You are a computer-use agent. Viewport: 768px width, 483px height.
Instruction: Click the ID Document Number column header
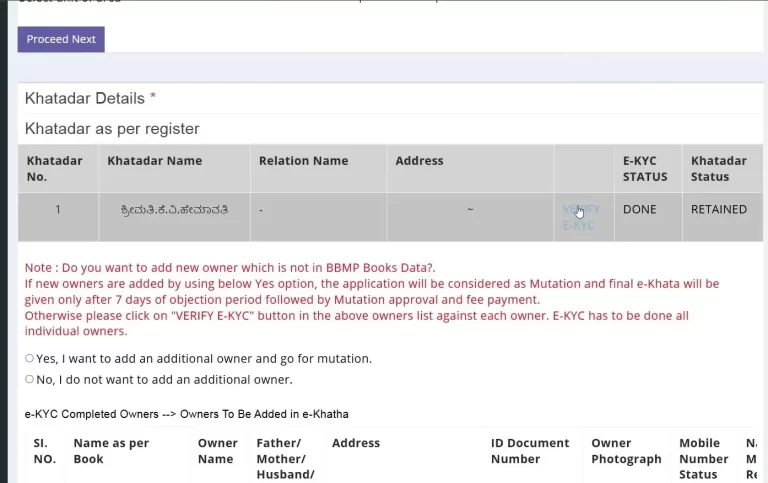[x=530, y=451]
